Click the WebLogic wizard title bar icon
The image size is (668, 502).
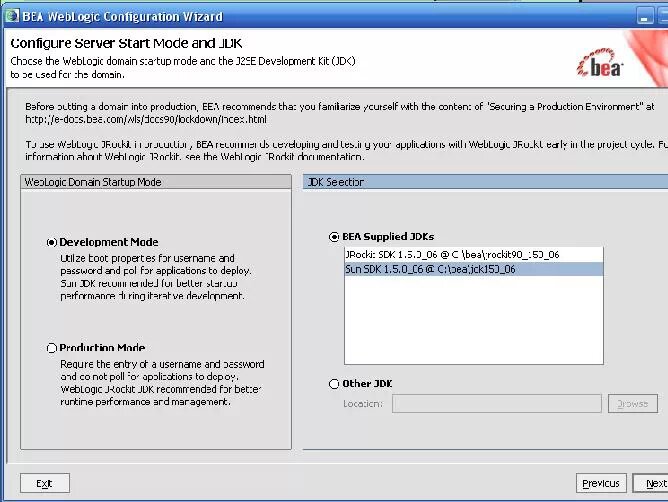click(x=12, y=16)
